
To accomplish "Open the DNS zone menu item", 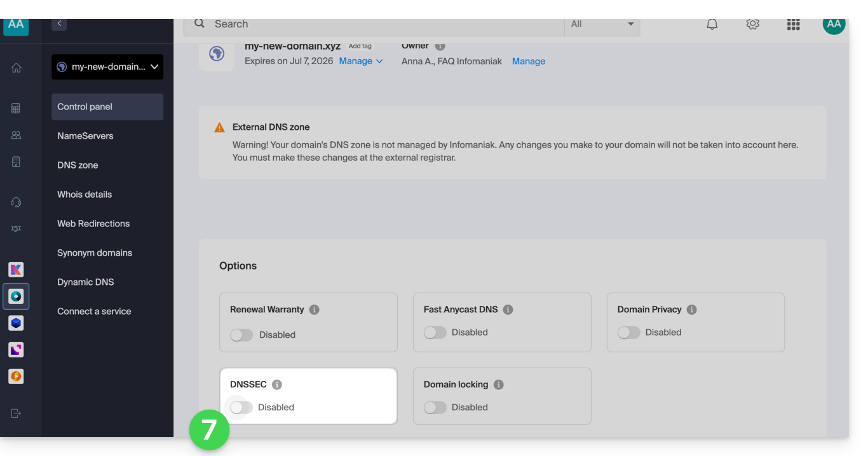I will click(78, 165).
